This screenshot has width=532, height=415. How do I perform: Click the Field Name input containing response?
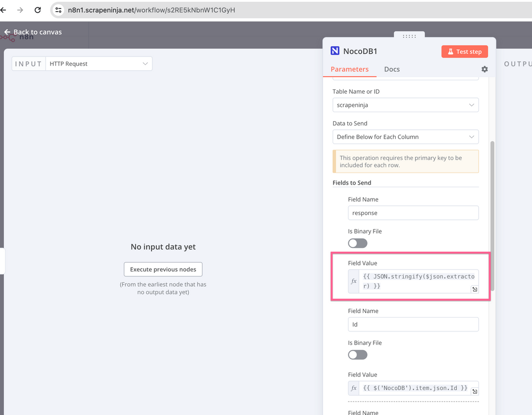pyautogui.click(x=413, y=213)
